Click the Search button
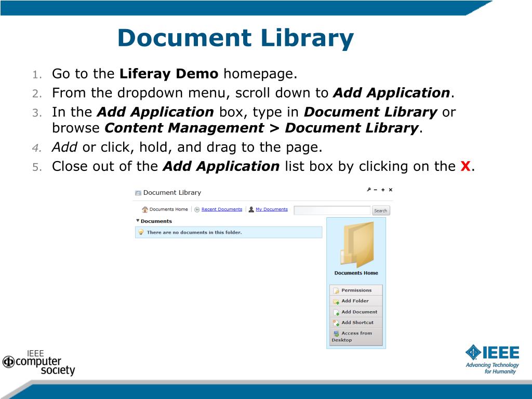532x399 pixels. (x=381, y=210)
